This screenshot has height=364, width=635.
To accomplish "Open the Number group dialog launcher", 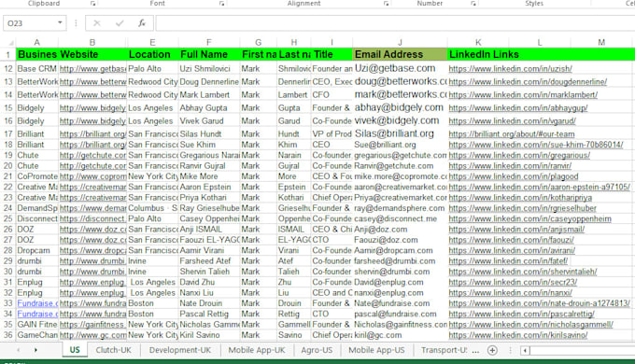I will coord(473,3).
